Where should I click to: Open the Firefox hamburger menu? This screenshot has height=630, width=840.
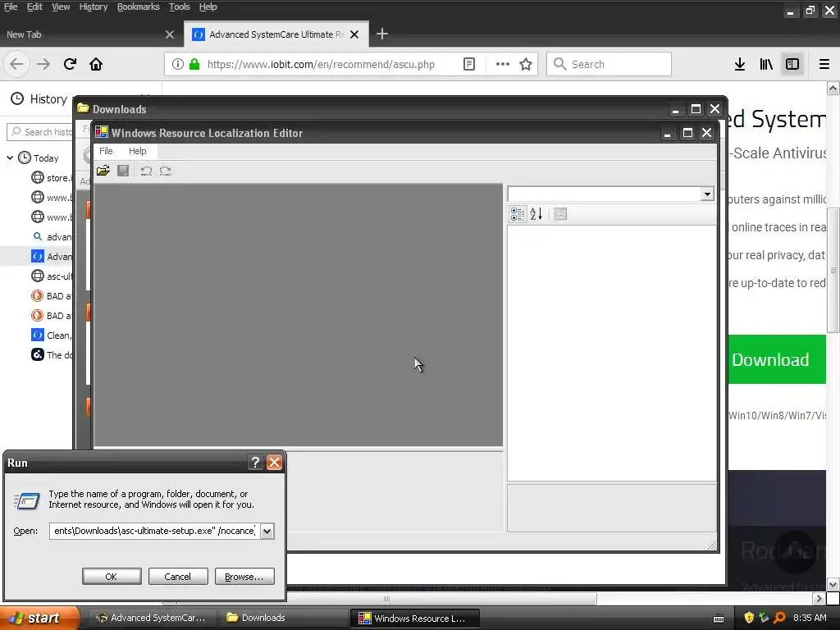click(x=824, y=64)
